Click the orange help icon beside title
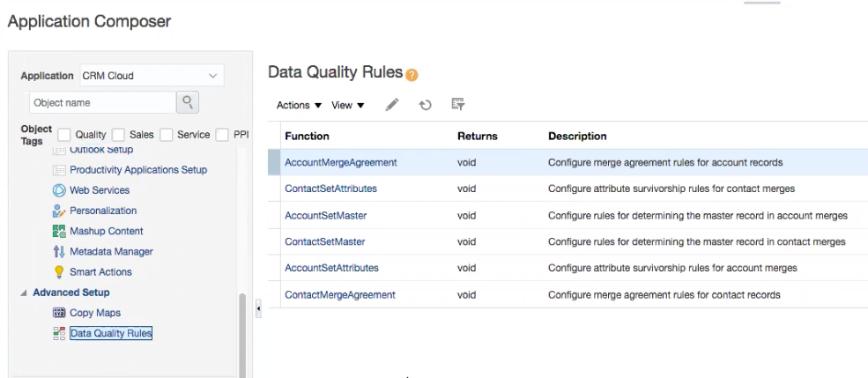Screen dimensions: 868x378 click(410, 73)
